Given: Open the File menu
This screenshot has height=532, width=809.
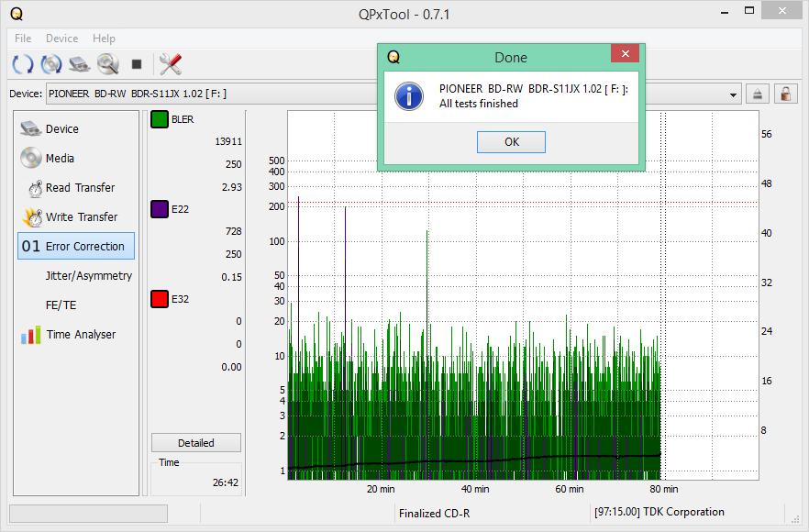Looking at the screenshot, I should (x=23, y=39).
